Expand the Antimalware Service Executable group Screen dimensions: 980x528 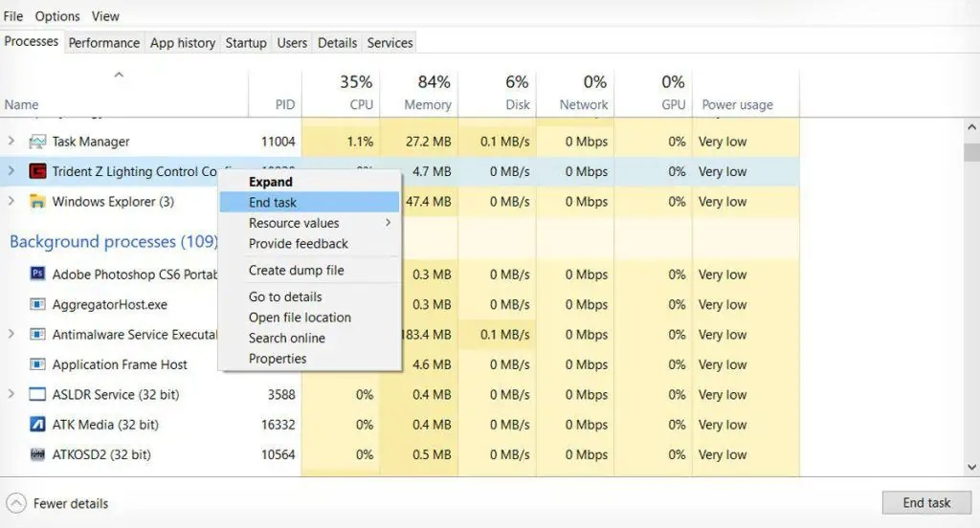click(x=11, y=335)
